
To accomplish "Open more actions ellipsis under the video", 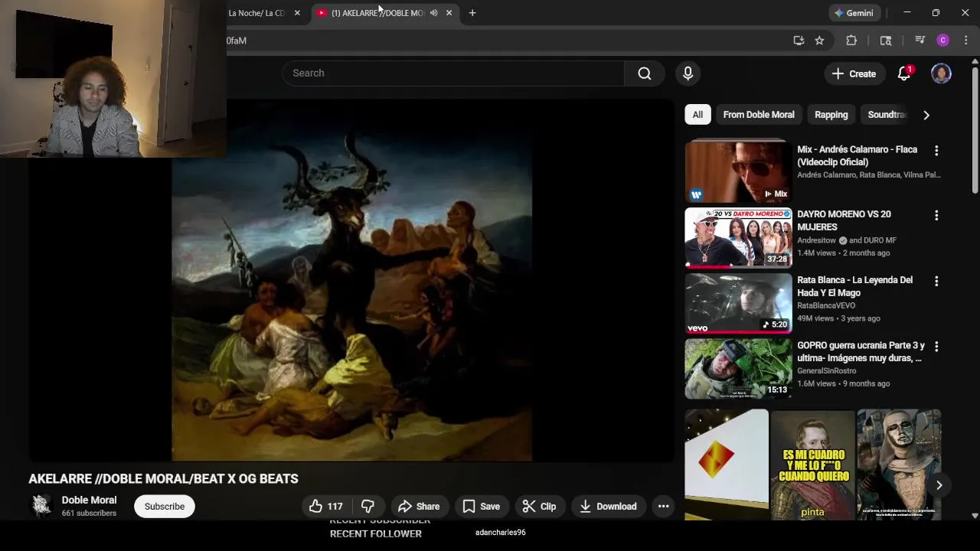I will 664,507.
